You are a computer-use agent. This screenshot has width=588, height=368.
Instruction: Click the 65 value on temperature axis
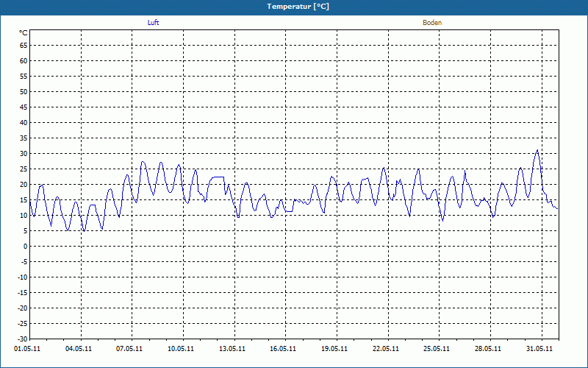[x=24, y=46]
